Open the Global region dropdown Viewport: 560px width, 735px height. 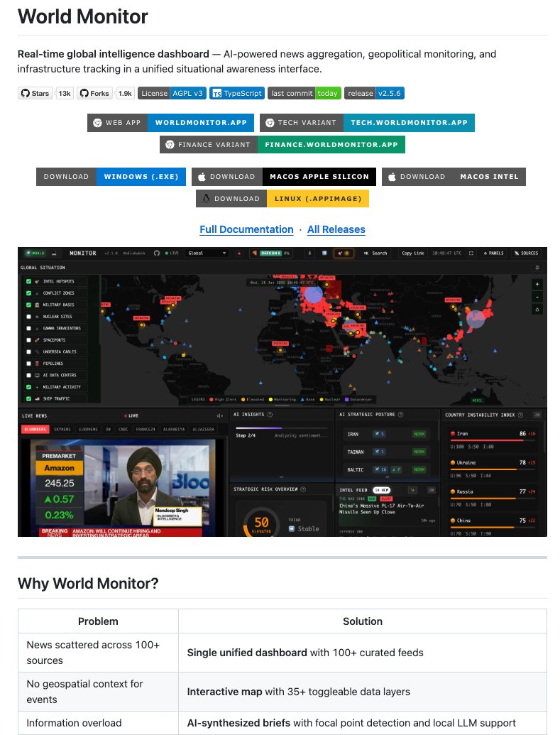[x=207, y=253]
